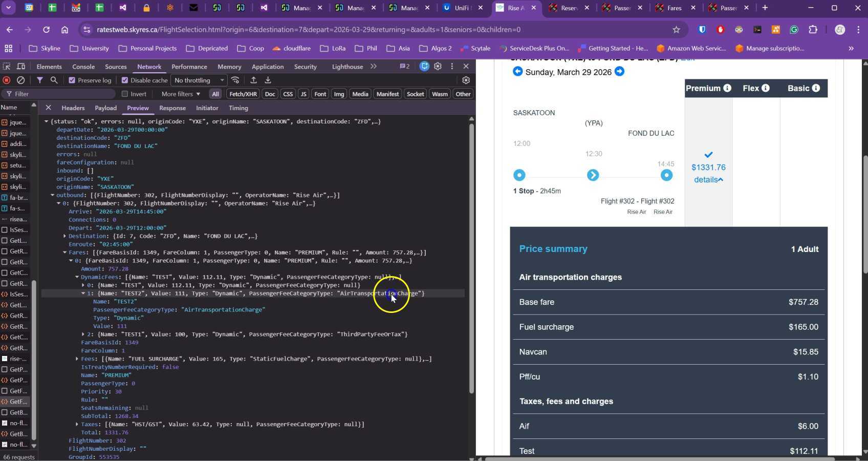
Task: Click the network Filter text field
Action: 61,94
